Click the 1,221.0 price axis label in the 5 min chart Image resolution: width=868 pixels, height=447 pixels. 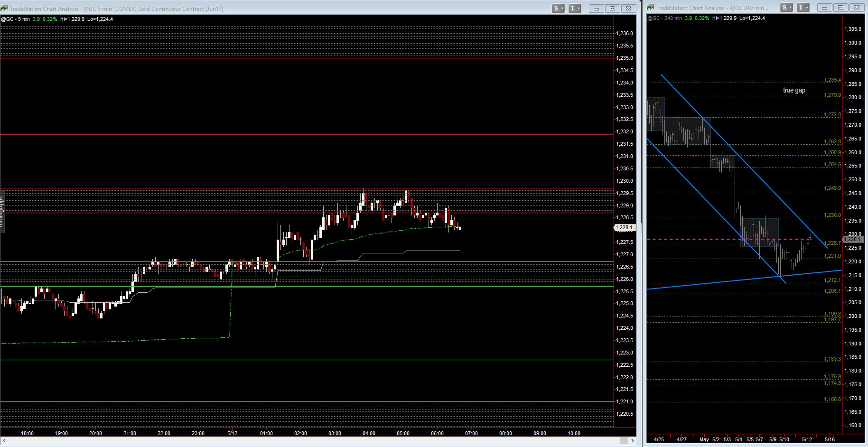tap(625, 401)
